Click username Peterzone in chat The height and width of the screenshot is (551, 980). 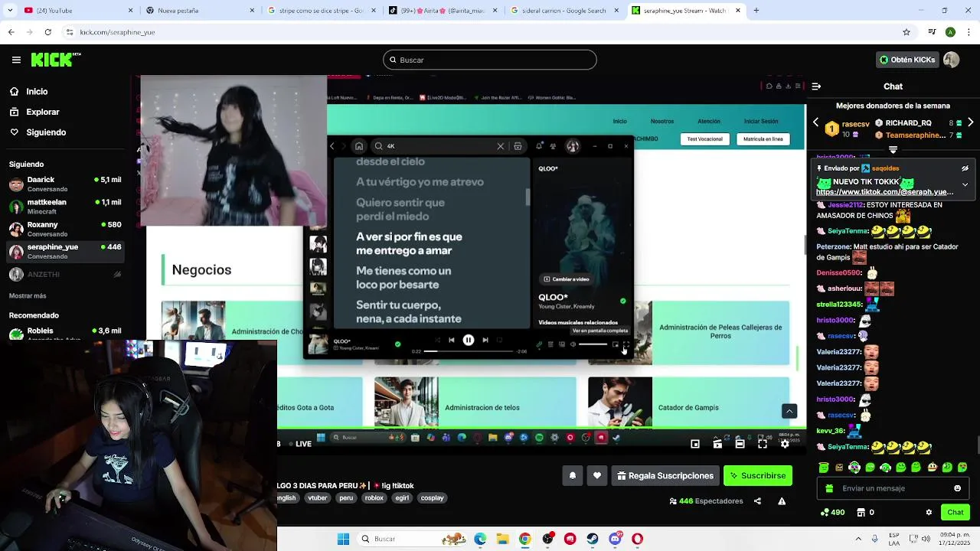click(833, 246)
